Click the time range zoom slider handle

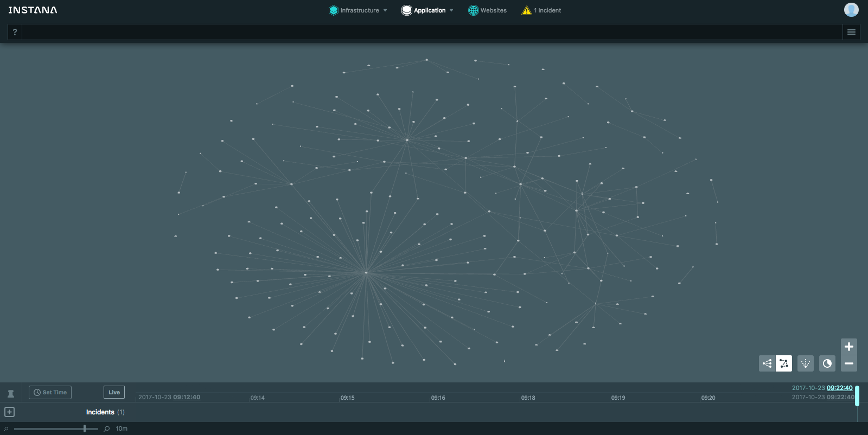point(85,428)
